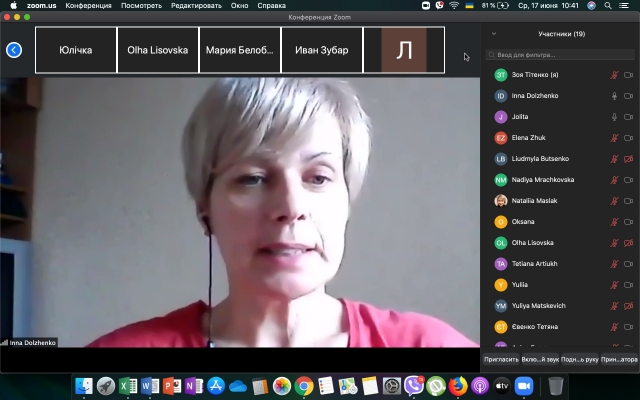Open the battery status menu
This screenshot has height=400, width=640.
pyautogui.click(x=495, y=6)
